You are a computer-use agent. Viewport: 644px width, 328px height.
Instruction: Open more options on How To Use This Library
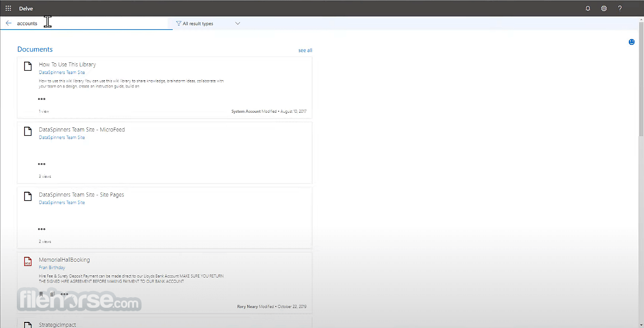point(41,99)
